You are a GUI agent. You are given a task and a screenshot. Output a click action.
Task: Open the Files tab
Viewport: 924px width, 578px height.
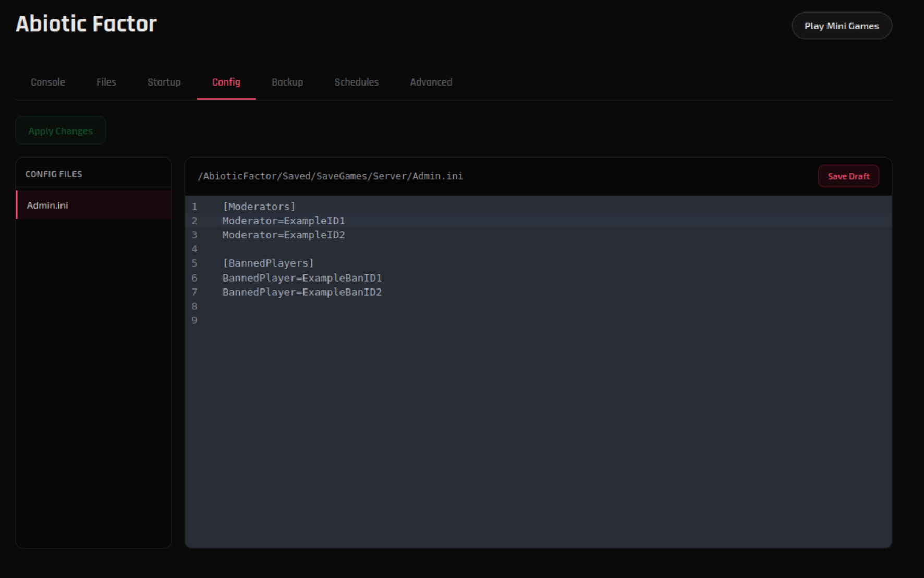click(106, 82)
